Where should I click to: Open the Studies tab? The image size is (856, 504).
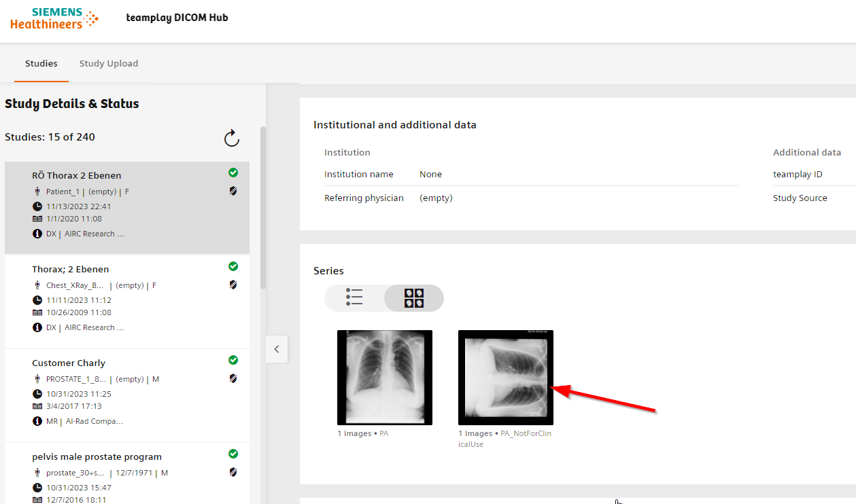(41, 63)
